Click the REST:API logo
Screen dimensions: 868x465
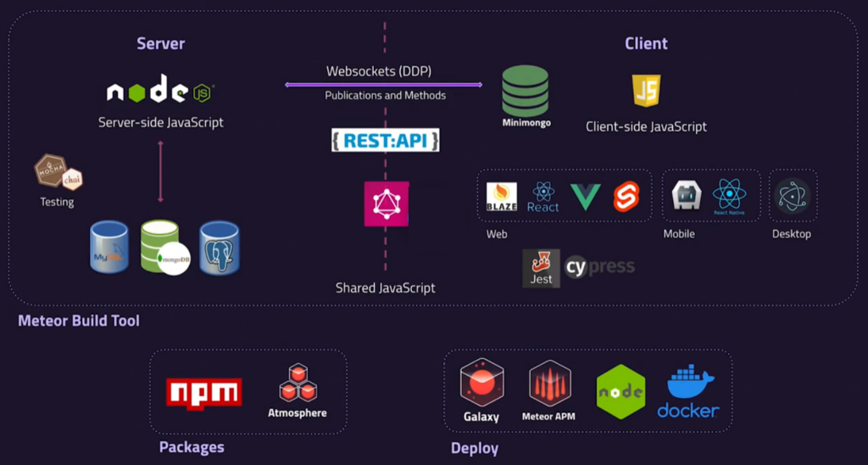coord(386,140)
